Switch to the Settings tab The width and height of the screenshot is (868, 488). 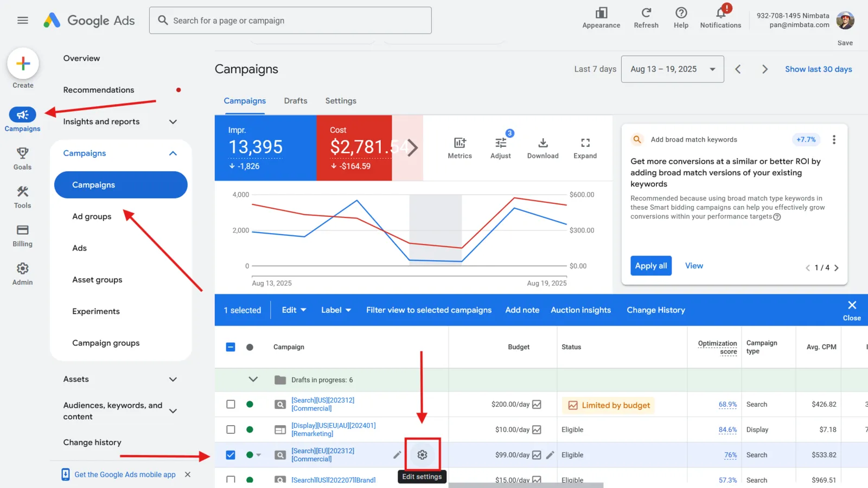click(341, 101)
